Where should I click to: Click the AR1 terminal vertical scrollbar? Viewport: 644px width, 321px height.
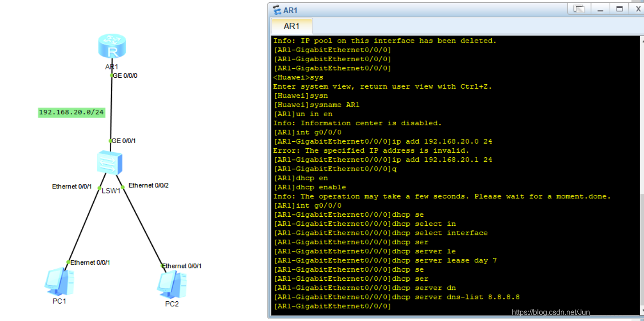point(642,175)
